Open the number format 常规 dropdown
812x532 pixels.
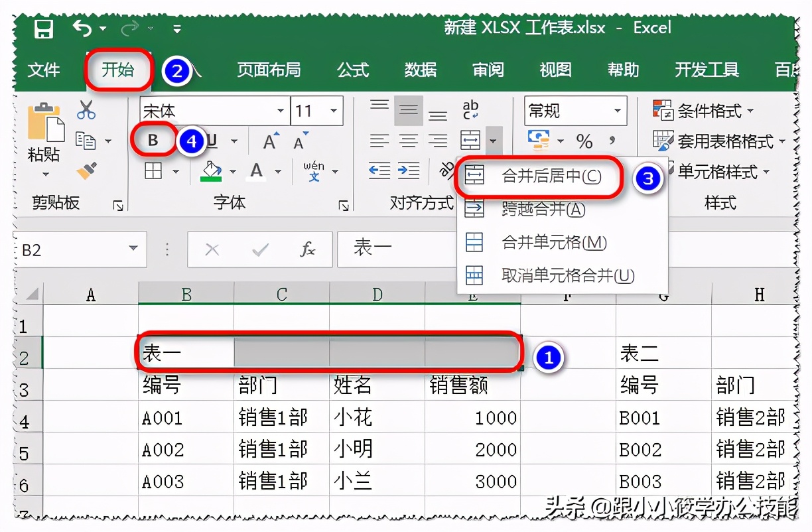point(618,111)
